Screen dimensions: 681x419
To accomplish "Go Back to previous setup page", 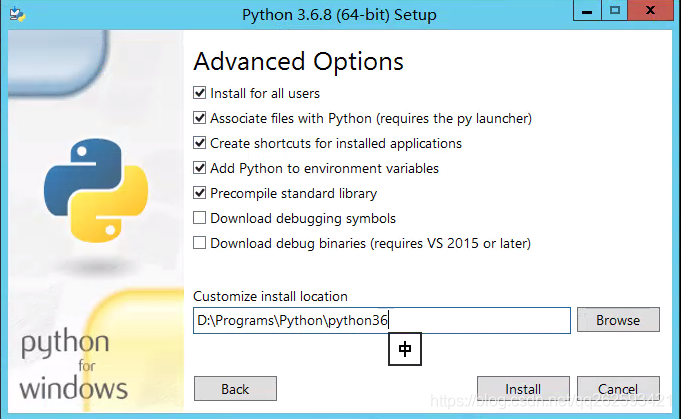I will 235,389.
